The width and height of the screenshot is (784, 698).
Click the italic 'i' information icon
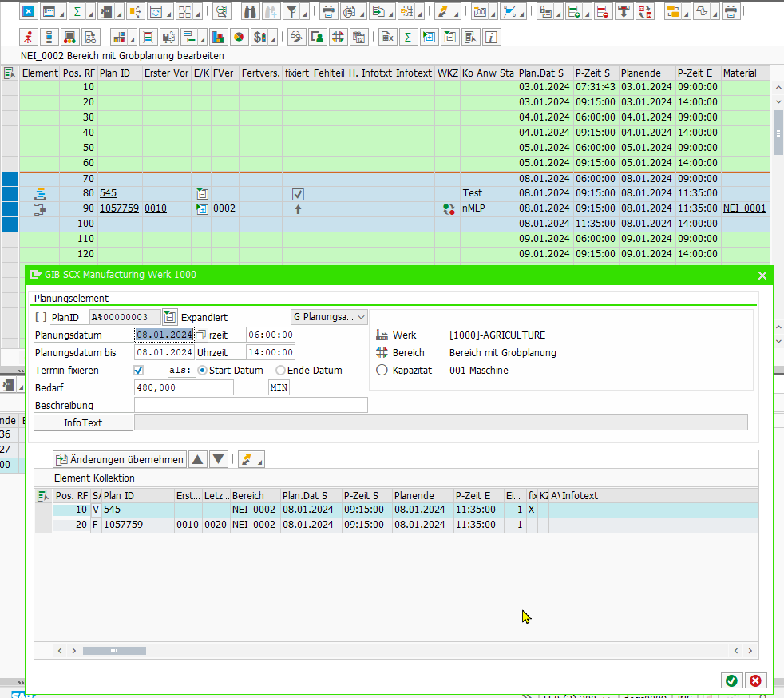point(492,38)
